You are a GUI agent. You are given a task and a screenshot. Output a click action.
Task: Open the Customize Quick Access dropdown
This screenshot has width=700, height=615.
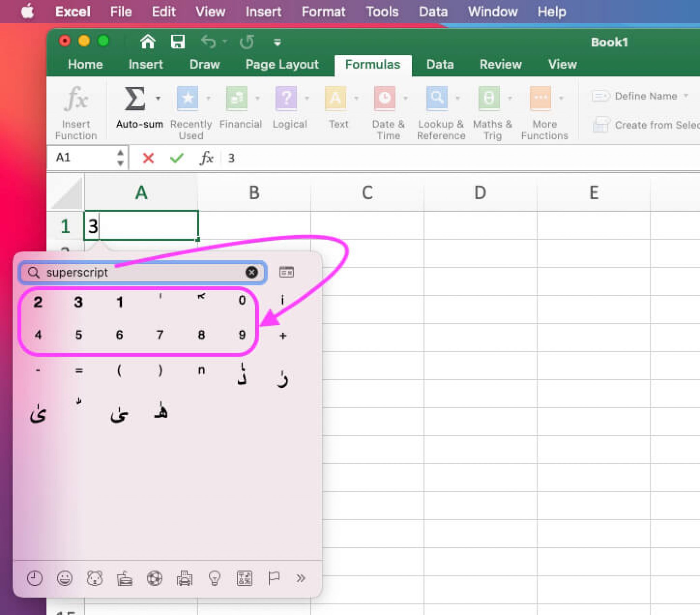[278, 42]
